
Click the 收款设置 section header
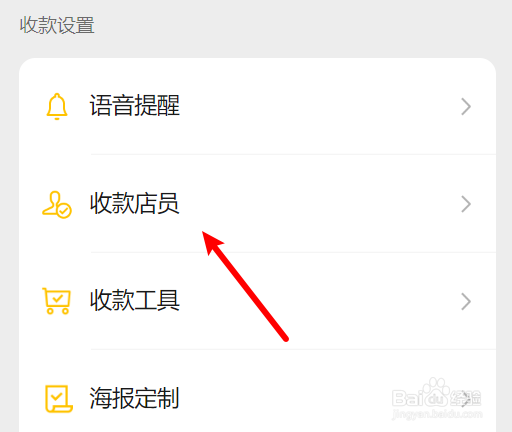[x=57, y=25]
